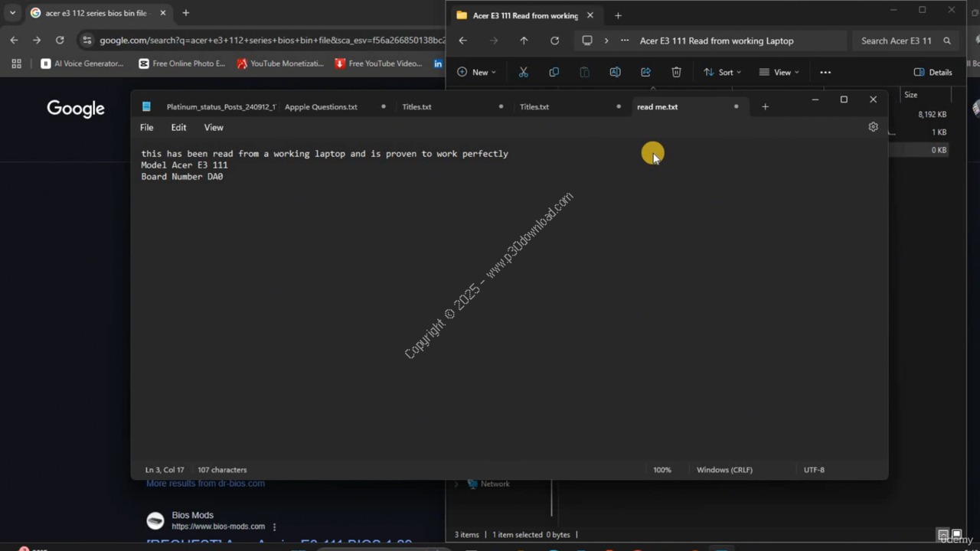Screen dimensions: 980x551
Task: Show hidden path ellipsis in Explorer address bar
Action: (x=625, y=41)
